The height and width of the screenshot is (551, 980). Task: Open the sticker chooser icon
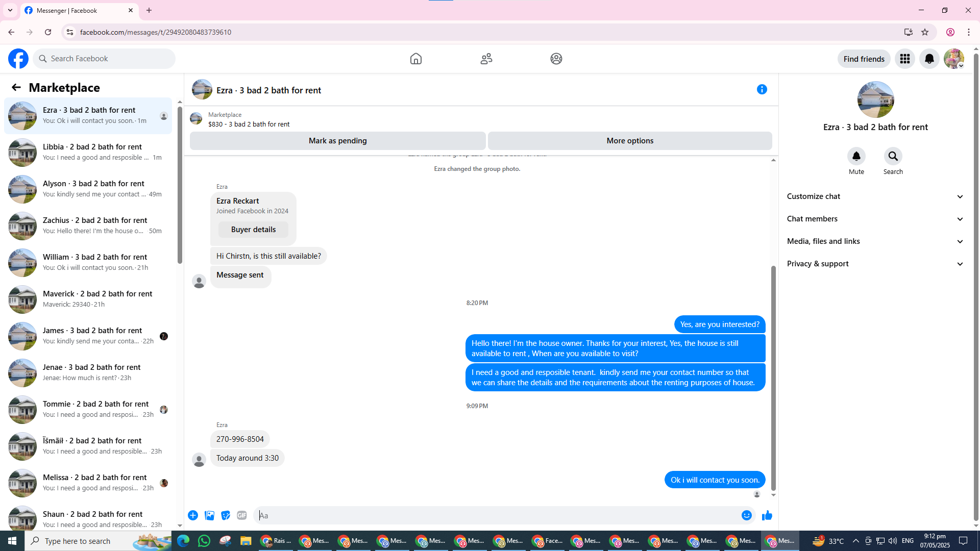click(226, 515)
